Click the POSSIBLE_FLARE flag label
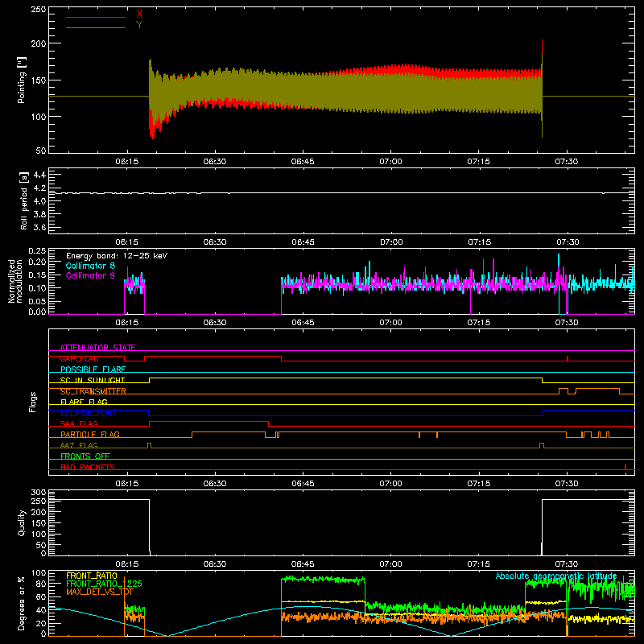The width and height of the screenshot is (644, 644). coord(93,369)
